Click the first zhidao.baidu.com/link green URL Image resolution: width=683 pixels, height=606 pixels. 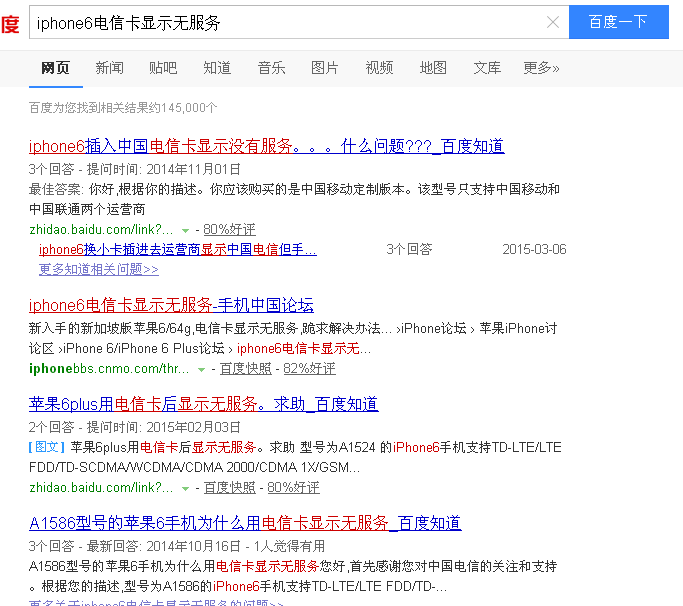click(101, 230)
